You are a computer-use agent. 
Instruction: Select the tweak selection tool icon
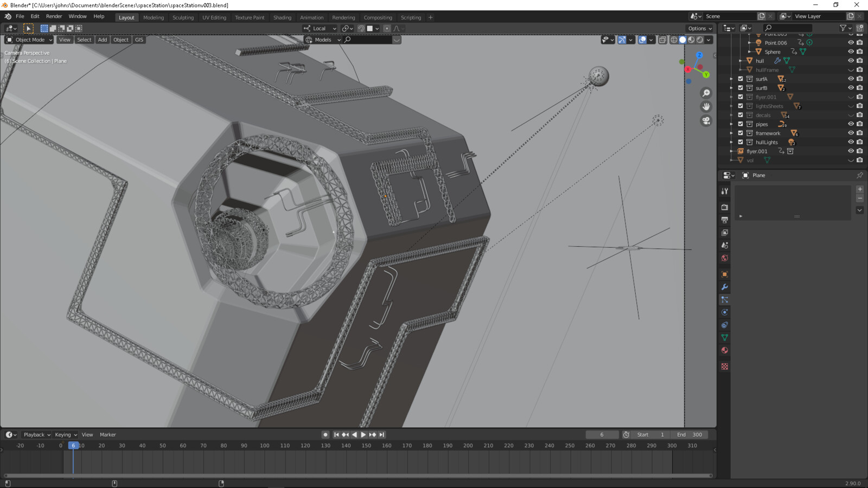28,28
